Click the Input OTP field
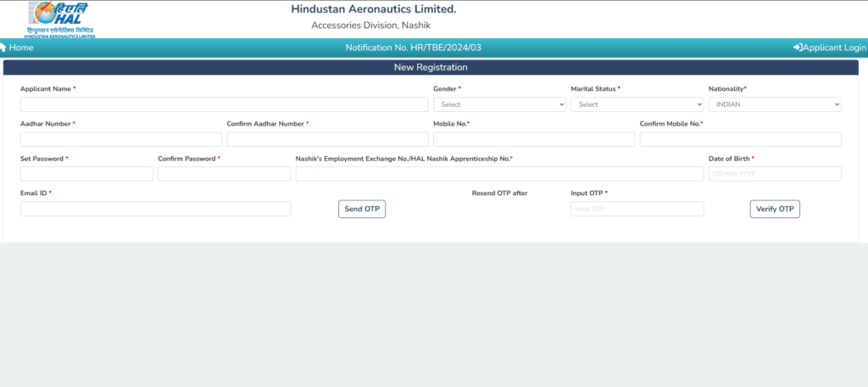Screen dimensions: 868x387 [x=637, y=209]
